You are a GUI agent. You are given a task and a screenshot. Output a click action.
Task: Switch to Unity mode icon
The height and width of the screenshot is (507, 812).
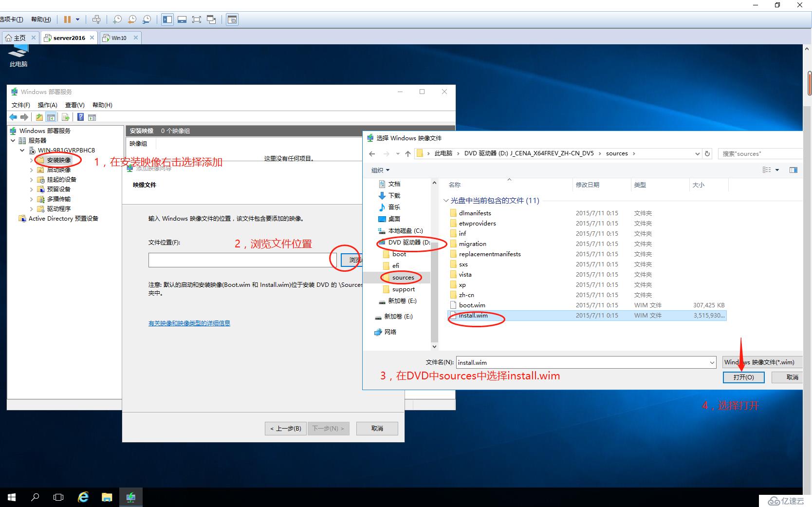(211, 19)
